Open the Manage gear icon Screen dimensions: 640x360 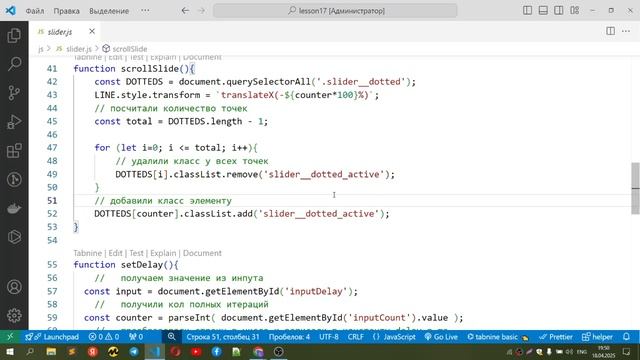(14, 315)
